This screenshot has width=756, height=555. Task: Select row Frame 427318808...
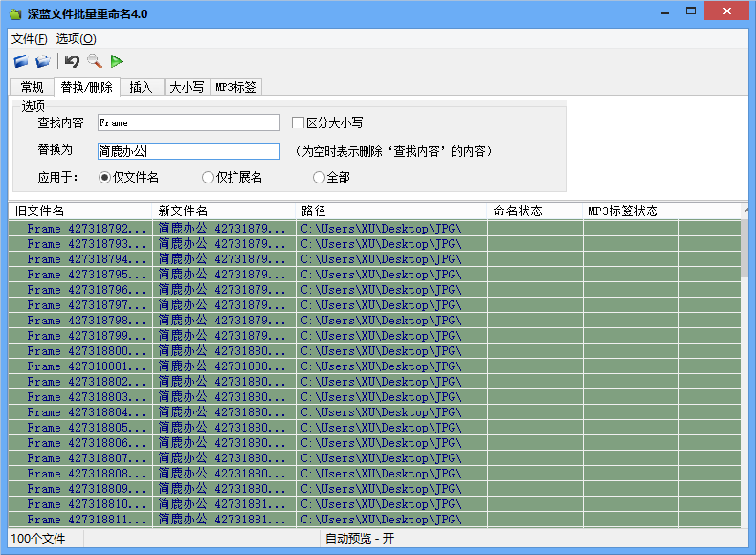click(374, 474)
